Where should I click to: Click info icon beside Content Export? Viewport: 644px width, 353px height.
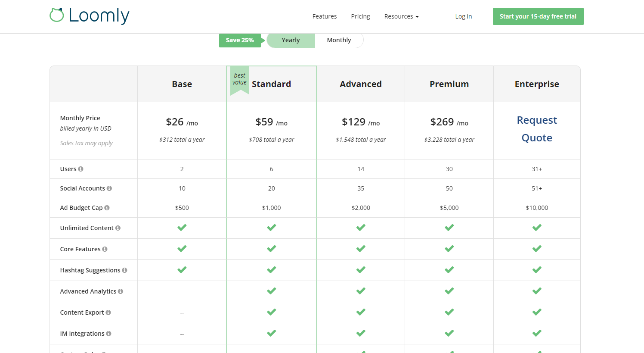coord(108,312)
